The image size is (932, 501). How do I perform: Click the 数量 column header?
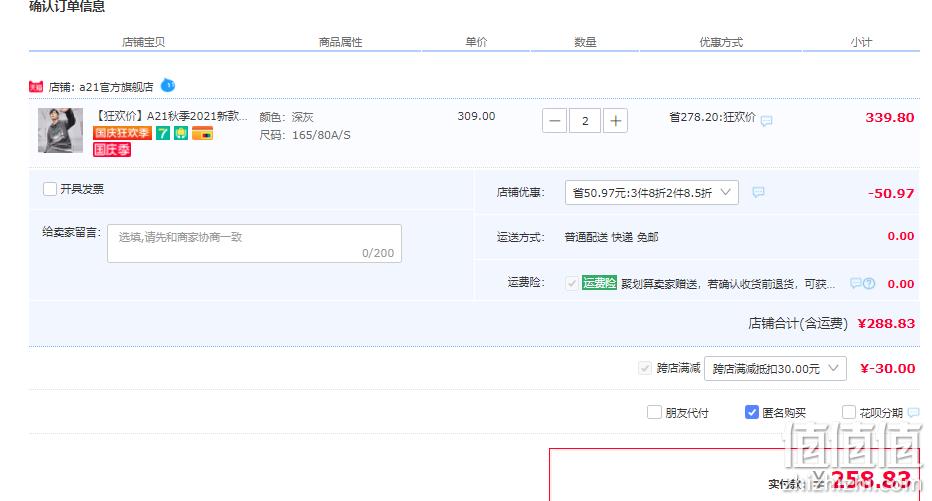[585, 42]
